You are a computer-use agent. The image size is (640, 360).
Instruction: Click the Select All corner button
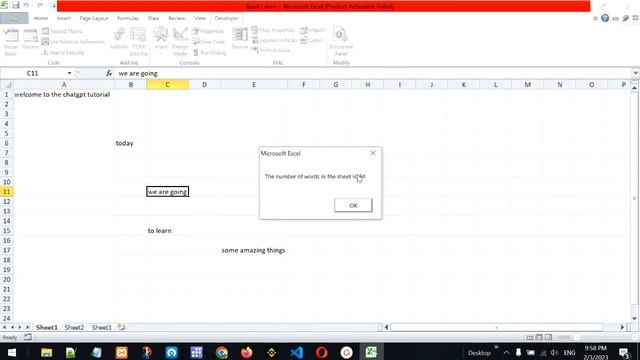[7, 84]
